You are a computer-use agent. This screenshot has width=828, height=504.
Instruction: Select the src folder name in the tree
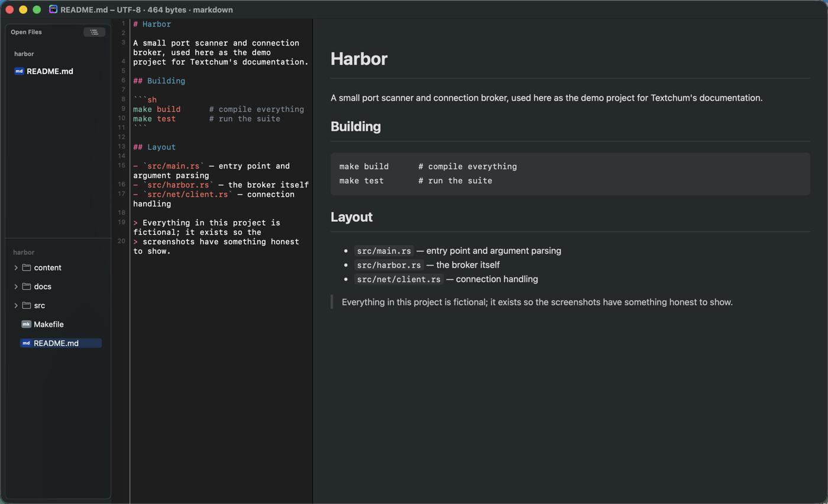point(40,305)
